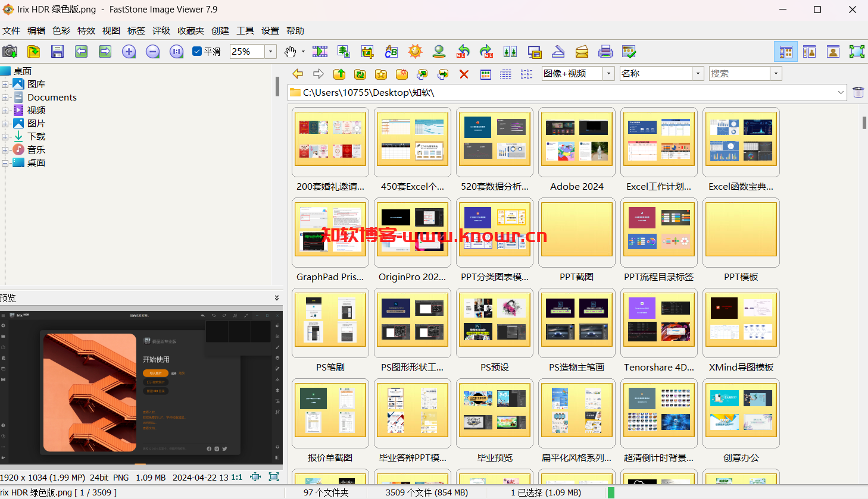The width and height of the screenshot is (868, 499).
Task: Click the Print printer icon
Action: [x=605, y=52]
